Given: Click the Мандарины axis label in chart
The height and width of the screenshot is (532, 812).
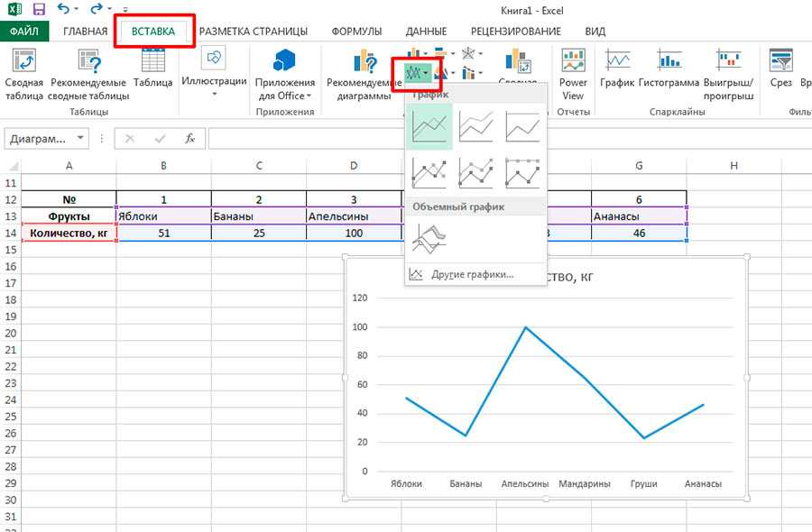Looking at the screenshot, I should click(x=584, y=484).
